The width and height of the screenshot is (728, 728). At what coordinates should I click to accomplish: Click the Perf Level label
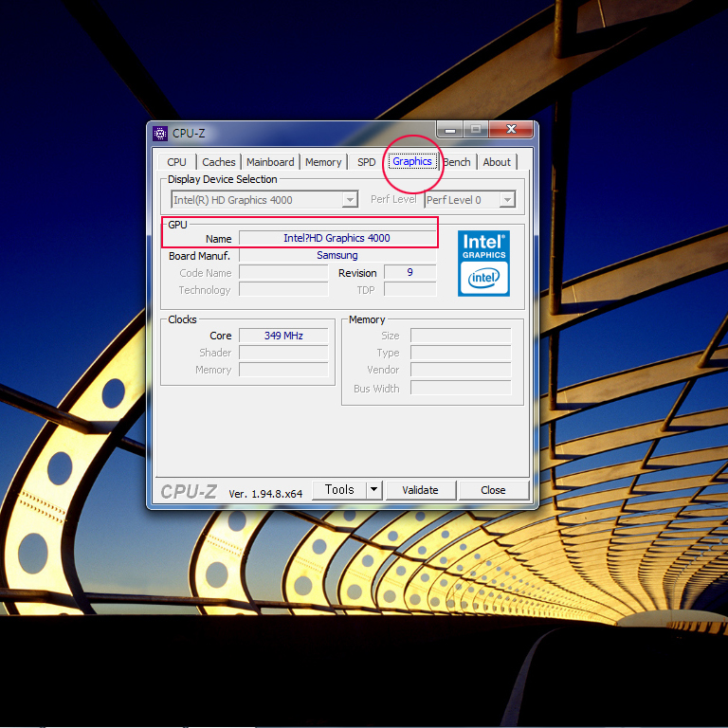pyautogui.click(x=393, y=199)
